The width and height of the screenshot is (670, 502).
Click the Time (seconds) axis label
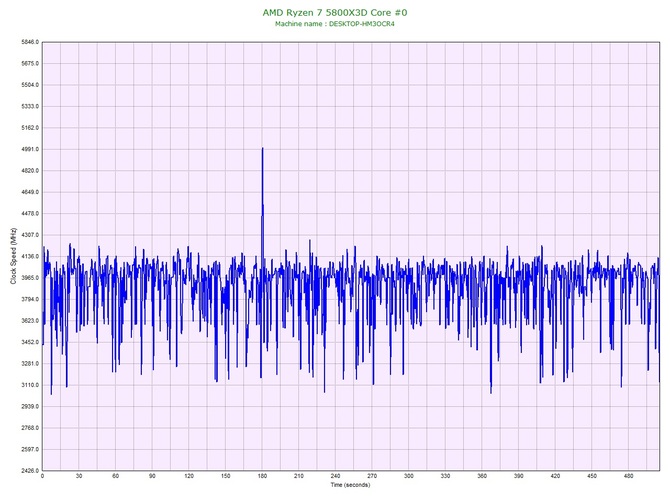[350, 485]
